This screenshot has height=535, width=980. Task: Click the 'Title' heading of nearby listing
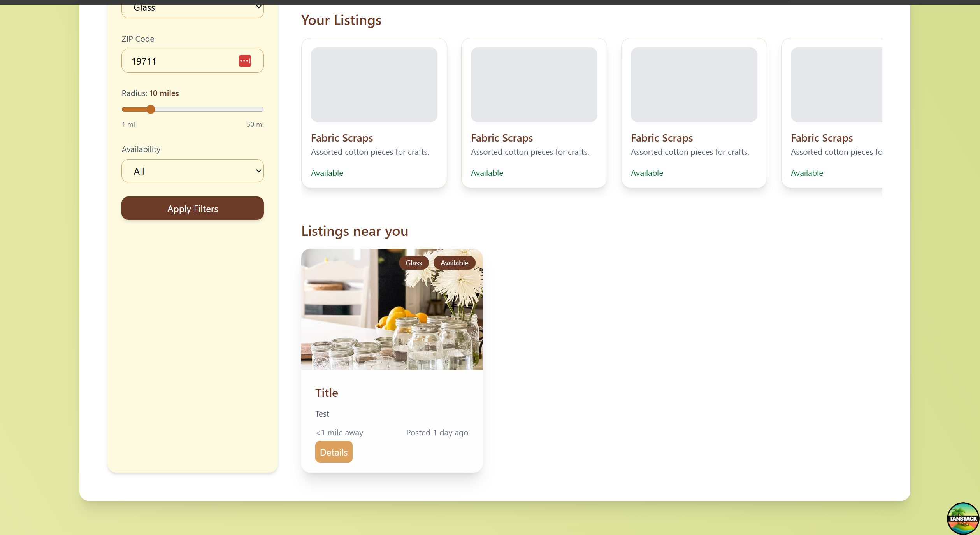pos(327,393)
